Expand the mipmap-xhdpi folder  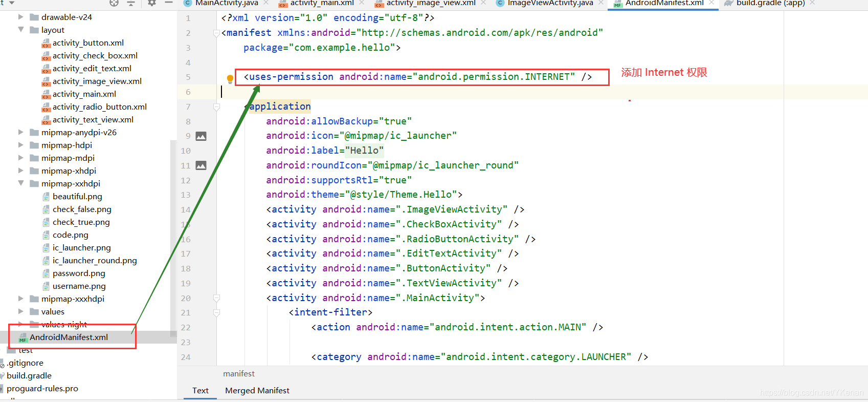(21, 171)
